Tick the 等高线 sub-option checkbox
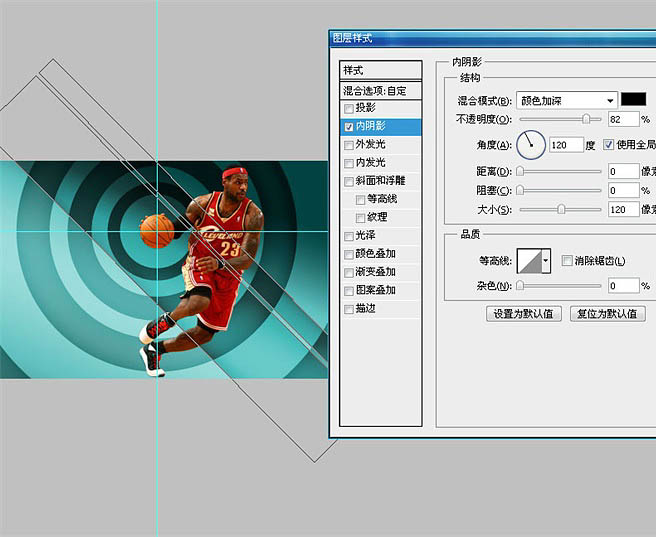Viewport: 656px width, 537px height. tap(360, 200)
